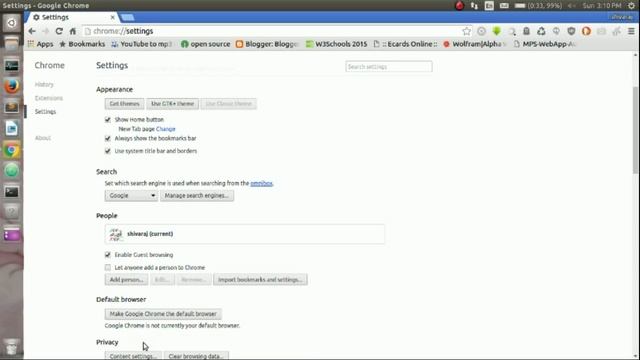This screenshot has width=640, height=360.
Task: Open the Chrome hamburger menu
Action: [631, 31]
